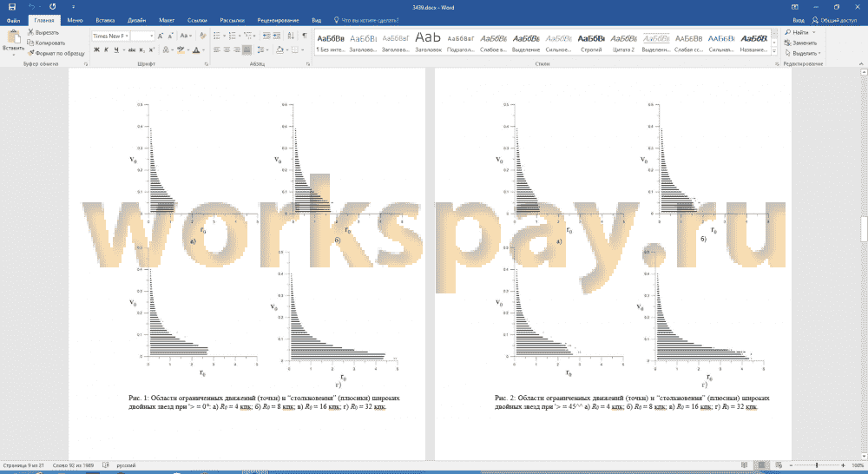Expand the Стили gallery
This screenshot has height=474, width=868.
[774, 51]
